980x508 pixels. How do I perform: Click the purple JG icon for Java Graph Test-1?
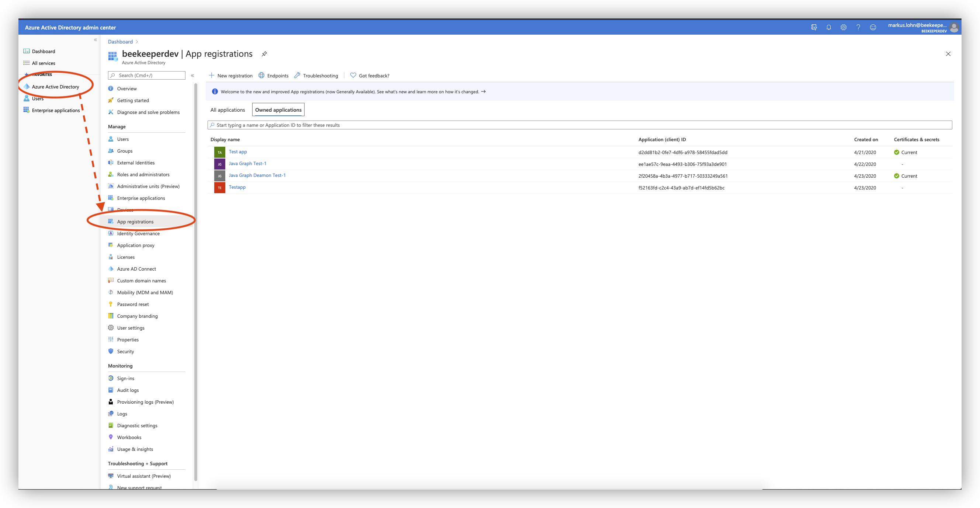[x=219, y=164]
